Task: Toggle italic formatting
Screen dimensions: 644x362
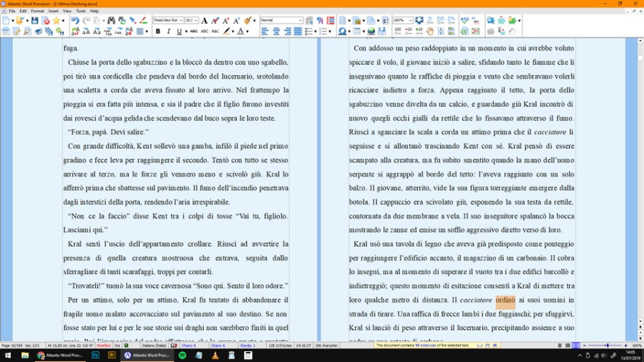Action: click(169, 31)
